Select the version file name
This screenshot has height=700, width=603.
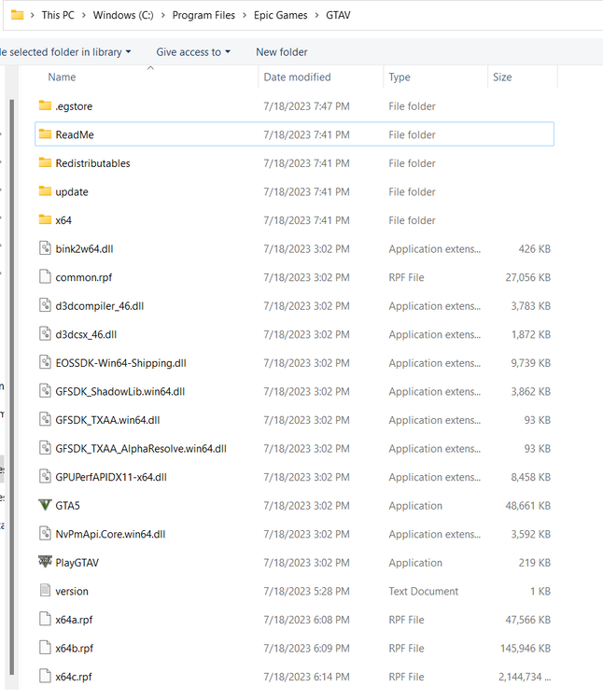tap(72, 591)
